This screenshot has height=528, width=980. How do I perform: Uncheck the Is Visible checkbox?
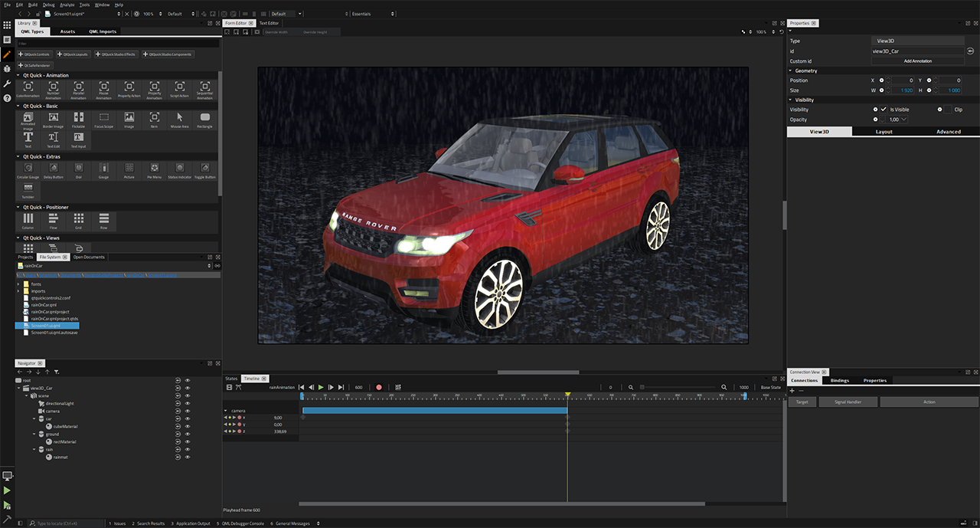pos(884,109)
